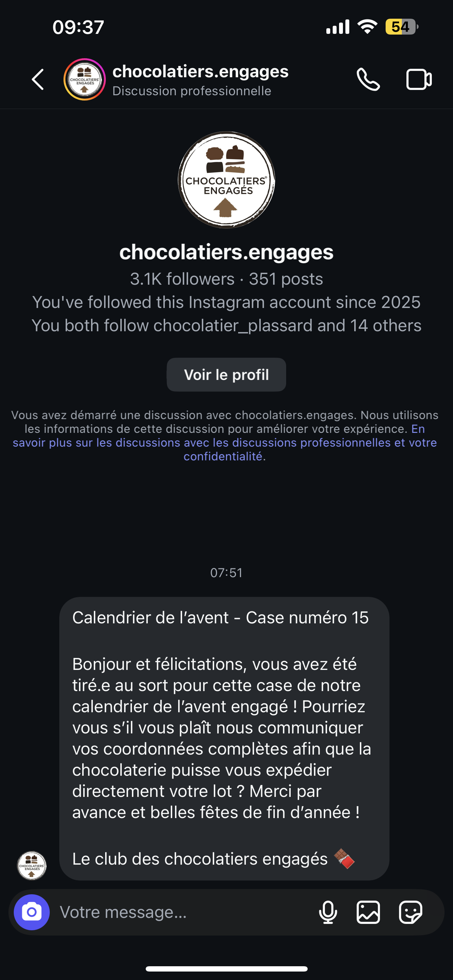This screenshot has width=453, height=980.
Task: Open the photo gallery picker icon
Action: click(368, 912)
